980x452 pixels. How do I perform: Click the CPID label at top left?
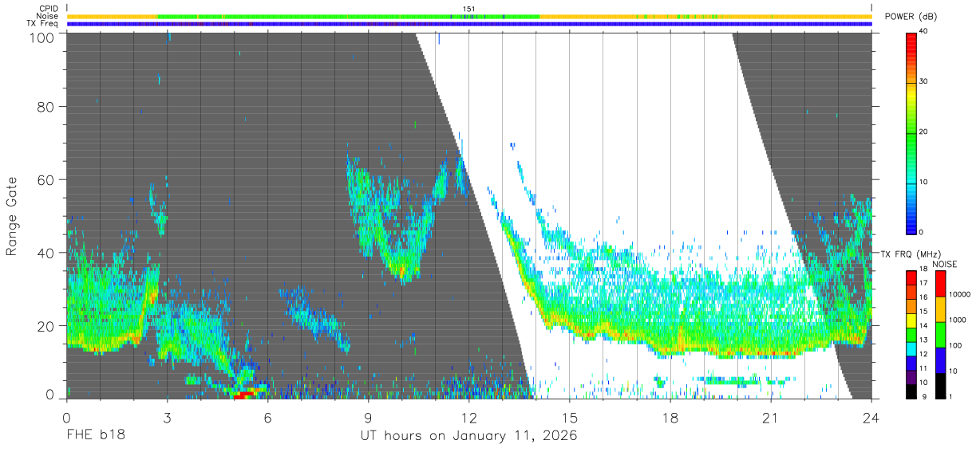click(x=49, y=9)
